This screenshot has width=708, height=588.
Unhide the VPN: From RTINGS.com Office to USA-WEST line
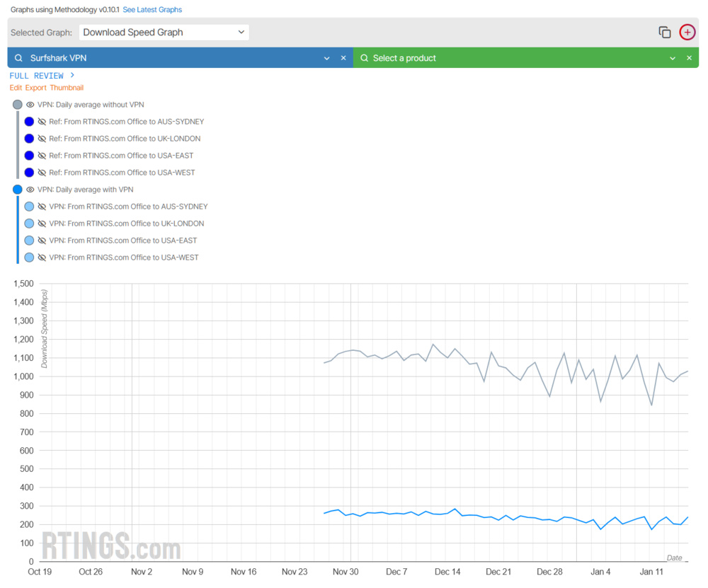click(x=40, y=257)
